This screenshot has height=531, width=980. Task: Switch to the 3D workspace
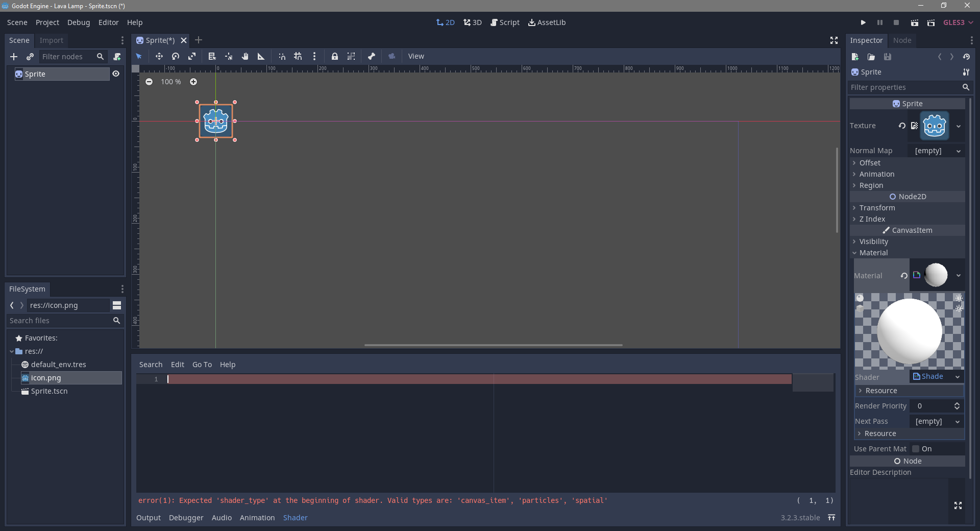click(472, 22)
